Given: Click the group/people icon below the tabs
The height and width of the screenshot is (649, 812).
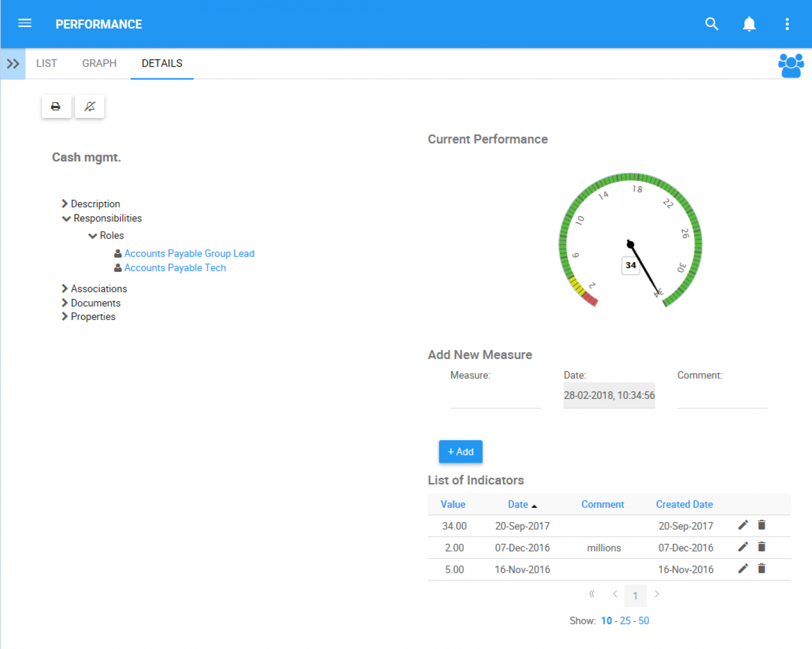Looking at the screenshot, I should click(790, 65).
